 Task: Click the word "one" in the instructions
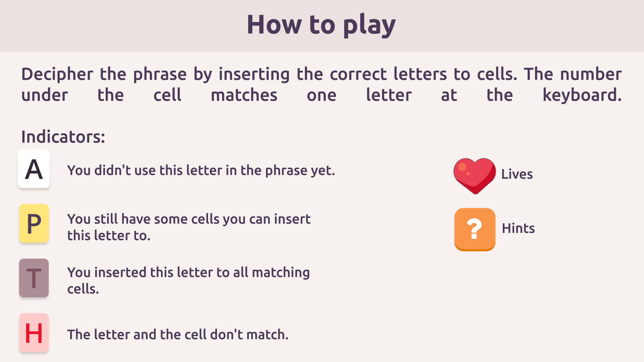coord(321,95)
